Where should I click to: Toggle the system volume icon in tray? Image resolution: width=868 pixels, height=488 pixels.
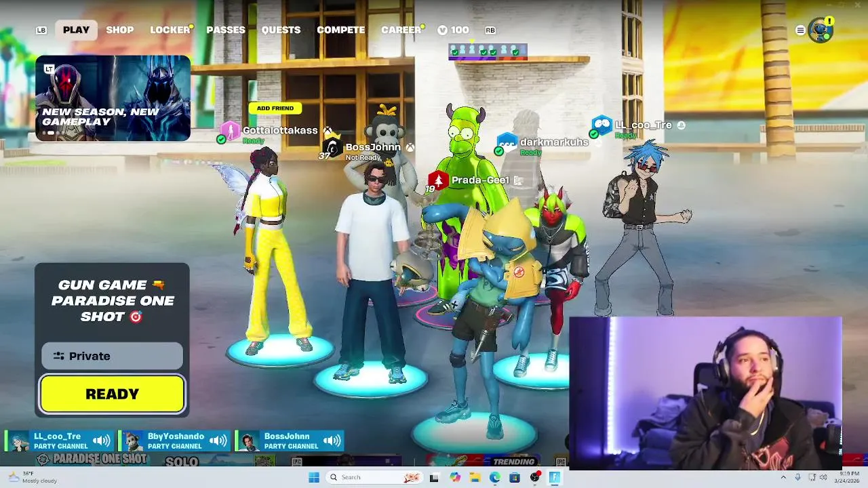(823, 477)
